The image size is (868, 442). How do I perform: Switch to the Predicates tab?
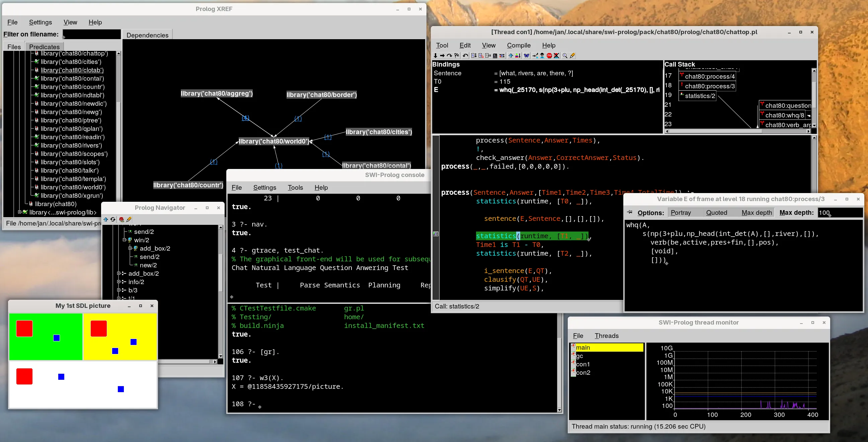tap(44, 47)
